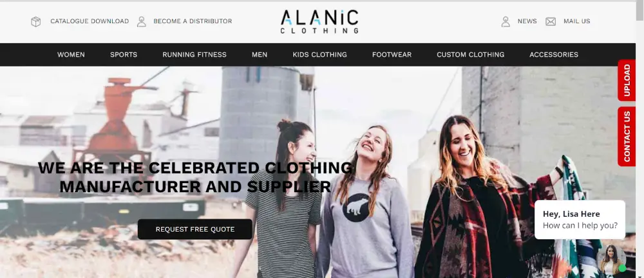
Task: Open Lisa's chat avatar
Action: point(612,259)
